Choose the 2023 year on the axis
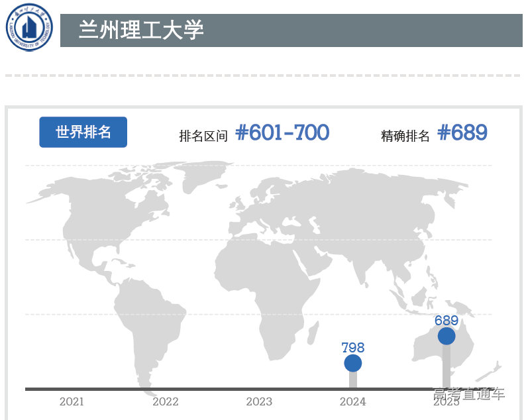The width and height of the screenshot is (524, 420). coord(259,401)
